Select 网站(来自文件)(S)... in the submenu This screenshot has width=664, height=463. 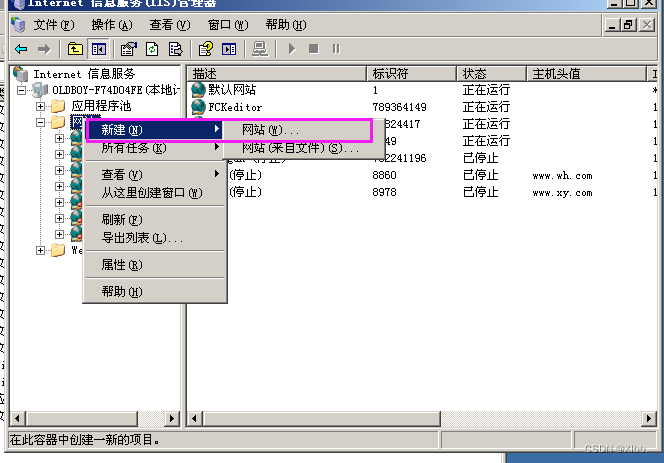point(303,148)
